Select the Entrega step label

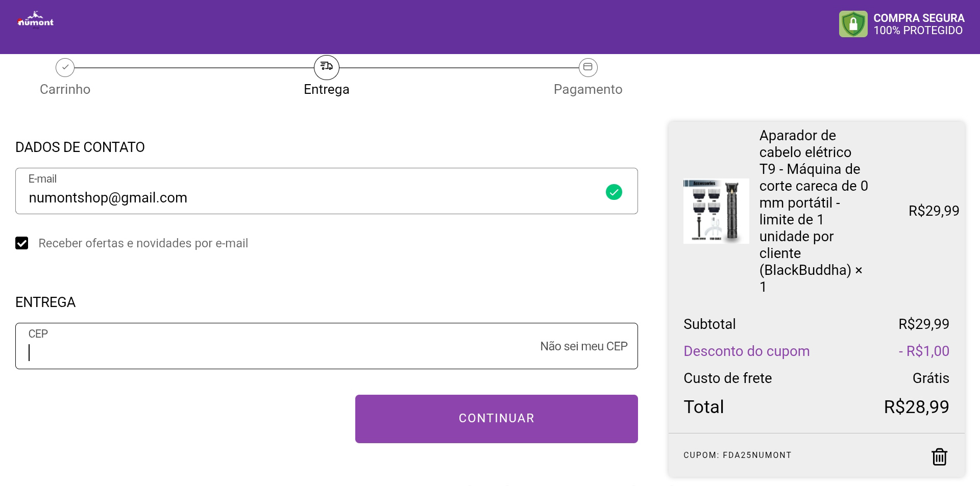point(327,89)
